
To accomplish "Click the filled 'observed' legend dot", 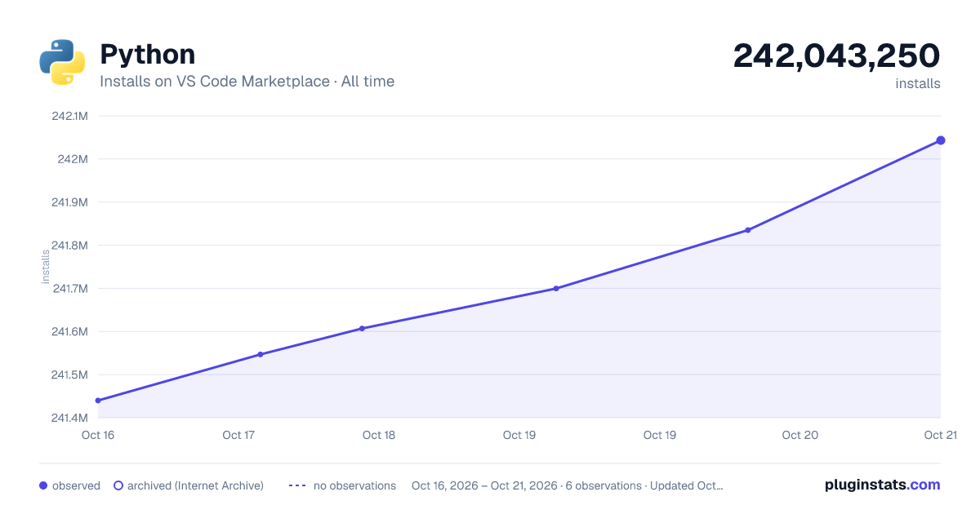I will point(43,485).
